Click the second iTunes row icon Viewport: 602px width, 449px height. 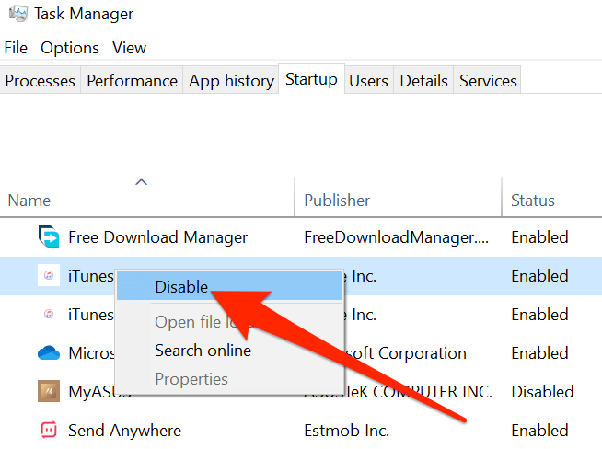click(49, 315)
